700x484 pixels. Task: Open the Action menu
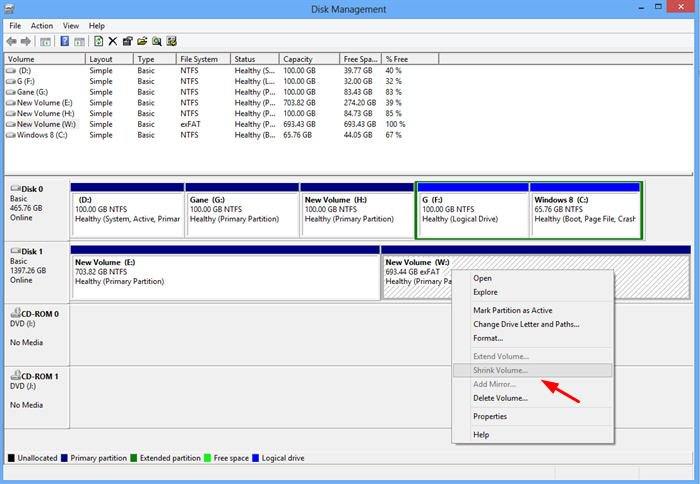point(42,25)
